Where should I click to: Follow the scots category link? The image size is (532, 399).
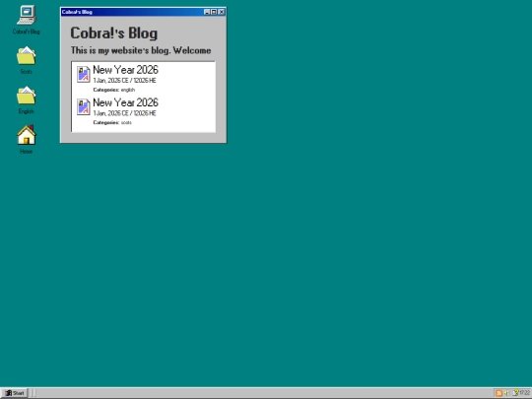point(126,122)
